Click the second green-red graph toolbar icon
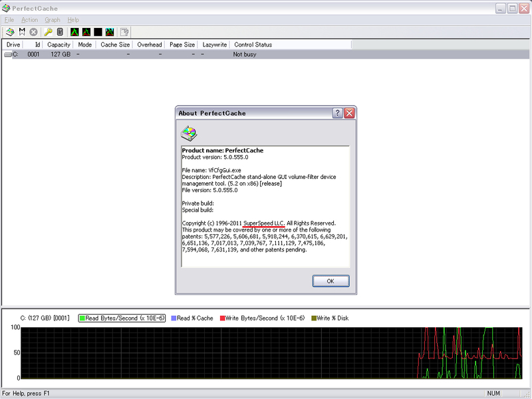Screen dimensions: 532x399 pyautogui.click(x=86, y=32)
